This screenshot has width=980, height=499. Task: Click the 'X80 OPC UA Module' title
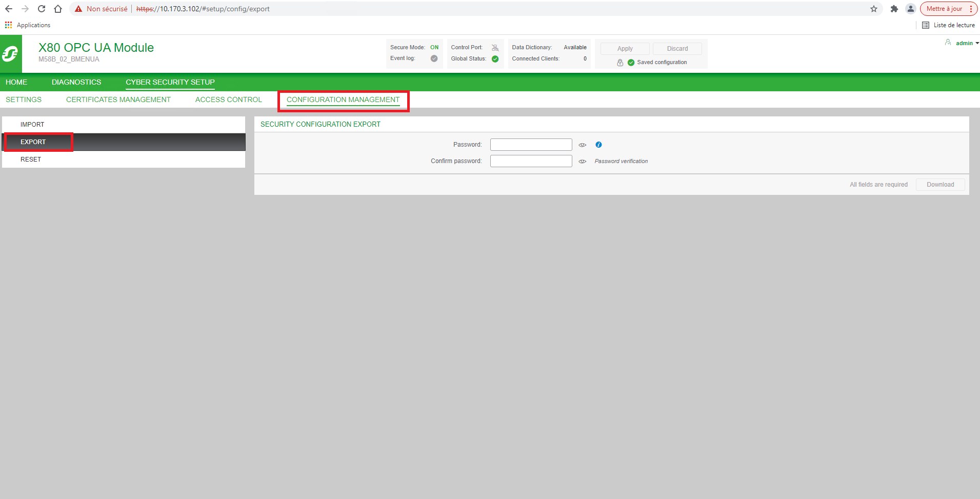click(x=96, y=48)
